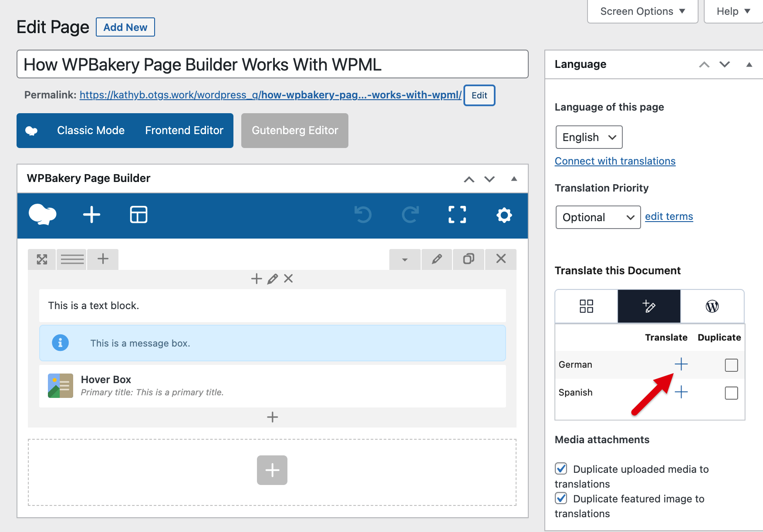The width and height of the screenshot is (763, 532).
Task: Prepend an element to the column
Action: pyautogui.click(x=257, y=279)
